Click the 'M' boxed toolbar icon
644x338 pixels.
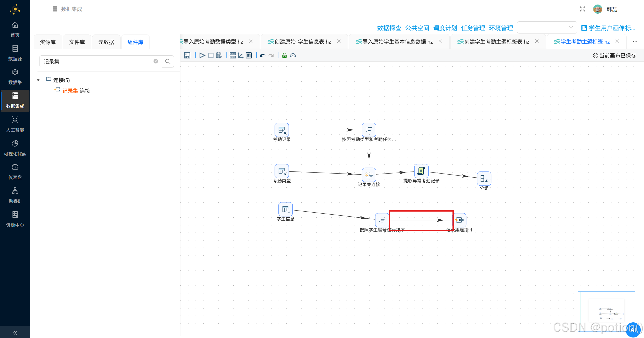click(249, 55)
